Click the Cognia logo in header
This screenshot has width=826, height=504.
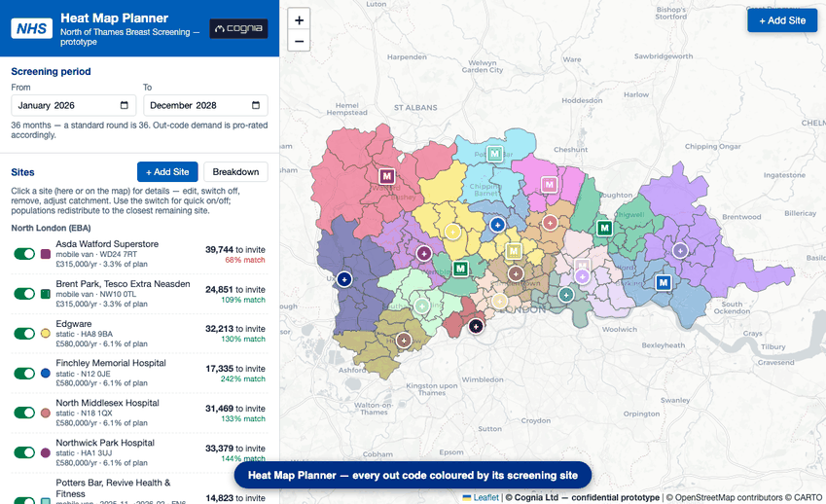pyautogui.click(x=238, y=28)
